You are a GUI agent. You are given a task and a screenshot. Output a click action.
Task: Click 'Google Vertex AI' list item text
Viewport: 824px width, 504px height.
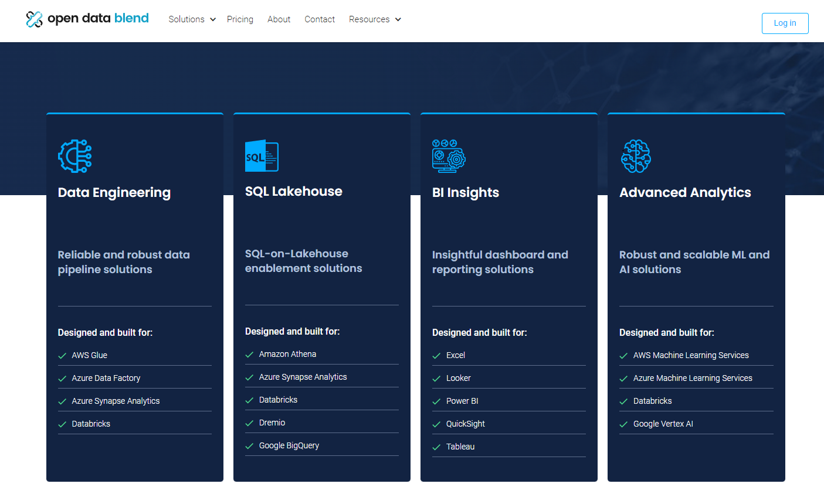(663, 424)
